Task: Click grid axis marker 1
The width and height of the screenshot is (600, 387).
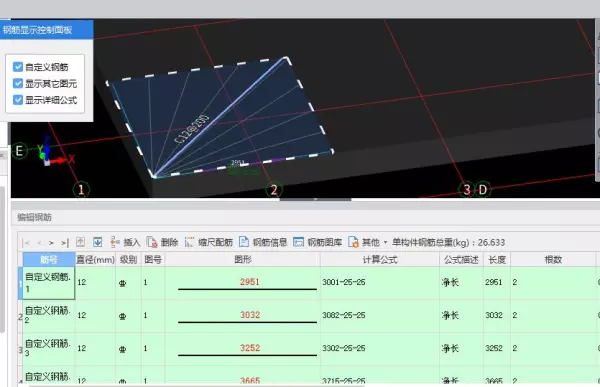Action: (x=81, y=190)
